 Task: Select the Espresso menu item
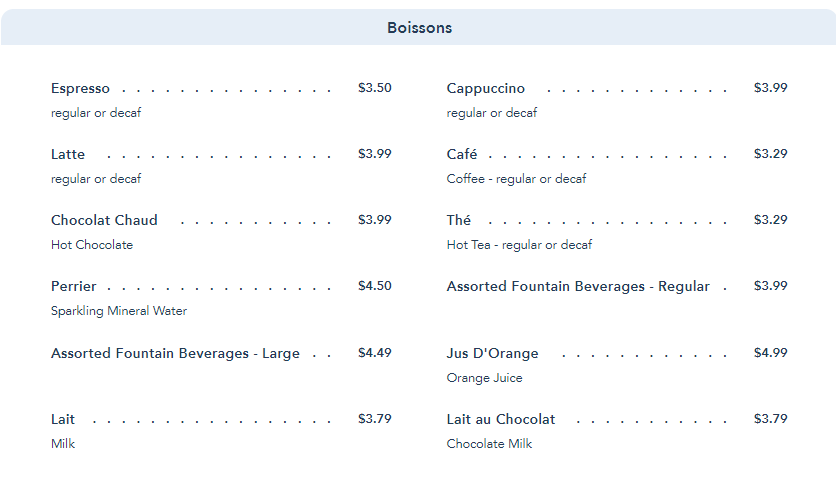81,89
